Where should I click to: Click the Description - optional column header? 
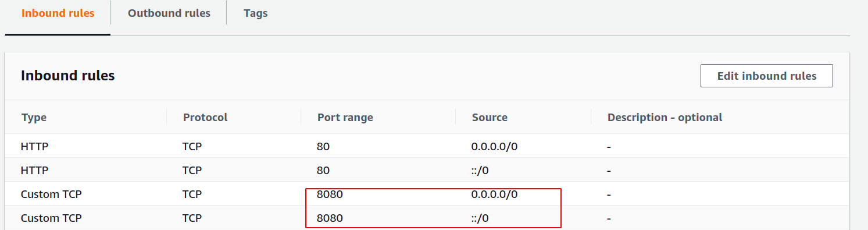[x=665, y=117]
